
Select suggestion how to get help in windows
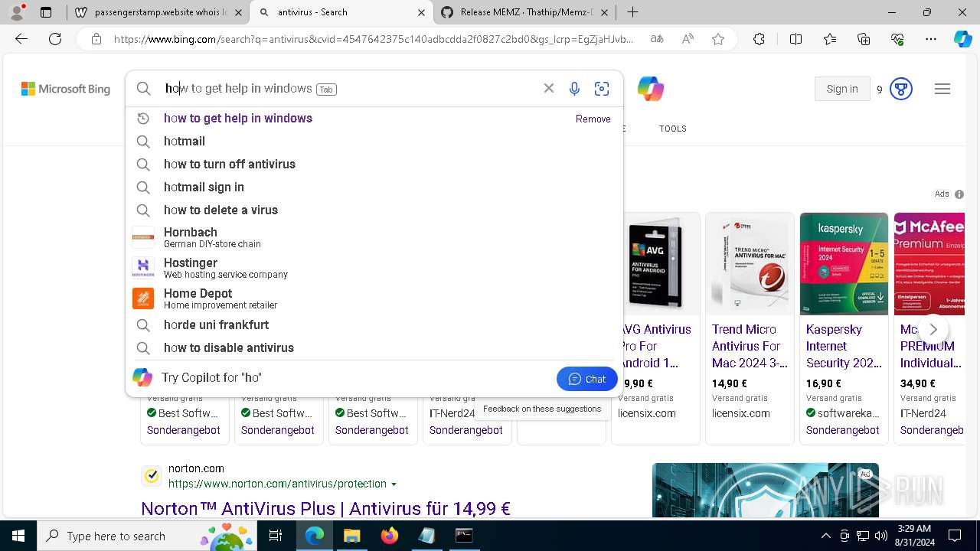374,119
